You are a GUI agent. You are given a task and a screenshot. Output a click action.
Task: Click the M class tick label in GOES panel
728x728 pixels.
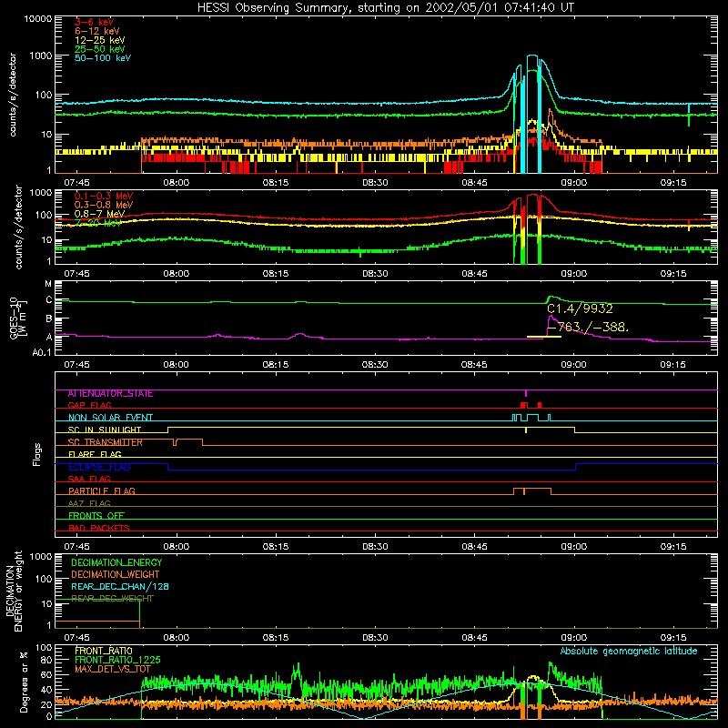[48, 284]
